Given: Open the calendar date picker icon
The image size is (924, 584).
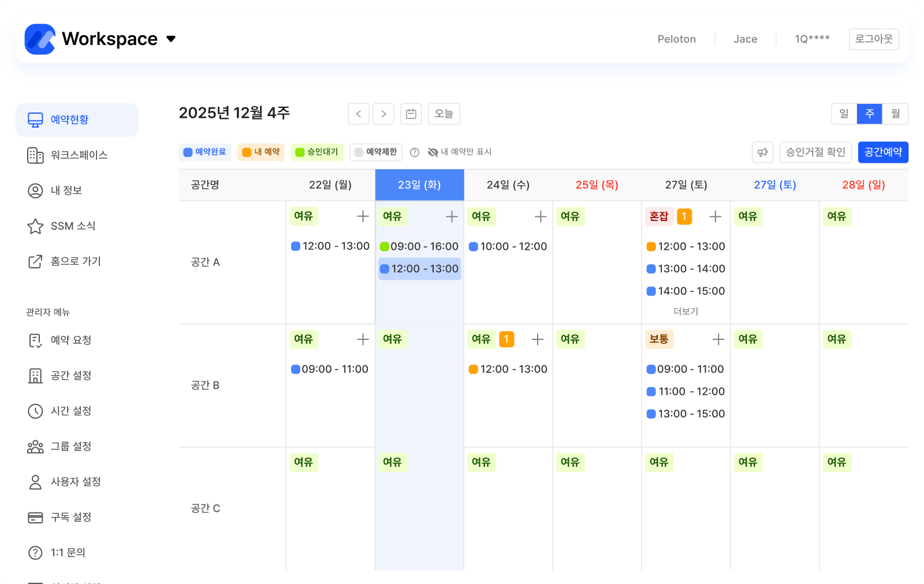Looking at the screenshot, I should point(411,114).
